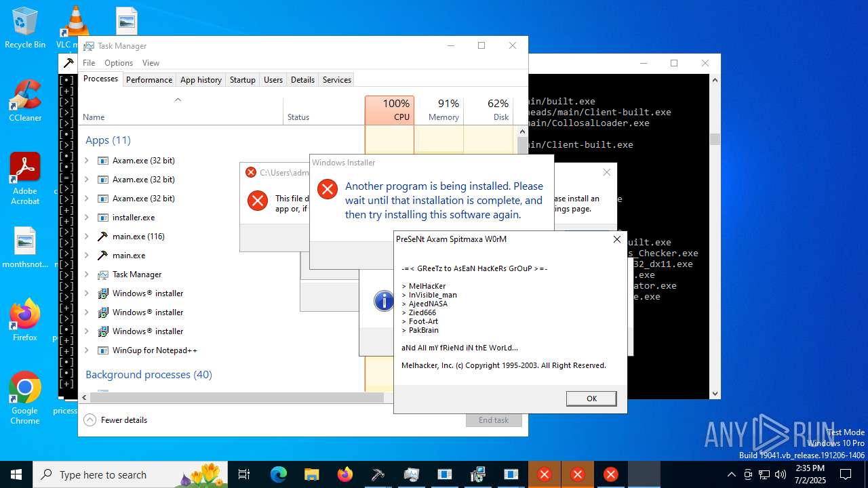Screen dimensions: 868x488
Task: Sort processes by CPU column
Action: pos(389,110)
